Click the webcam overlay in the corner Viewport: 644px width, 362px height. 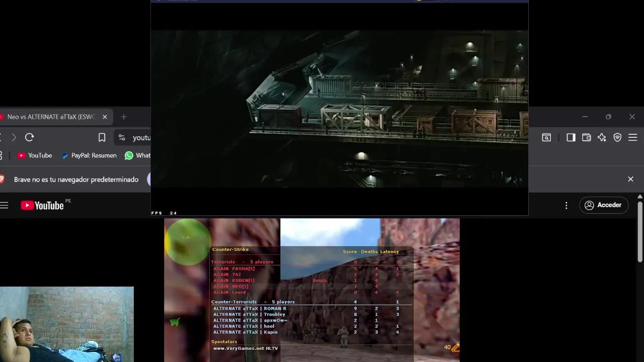[x=67, y=324]
